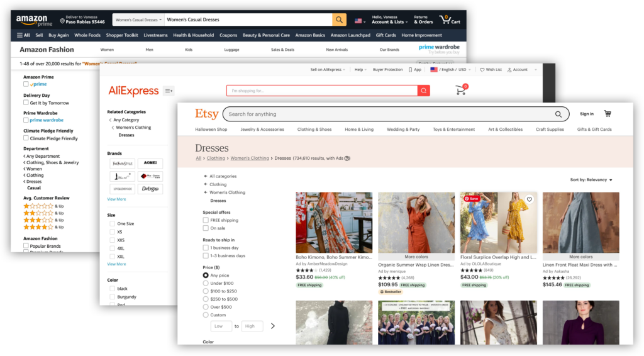This screenshot has width=644, height=356.
Task: Expand AliExpress sizes View More
Action: point(116,264)
